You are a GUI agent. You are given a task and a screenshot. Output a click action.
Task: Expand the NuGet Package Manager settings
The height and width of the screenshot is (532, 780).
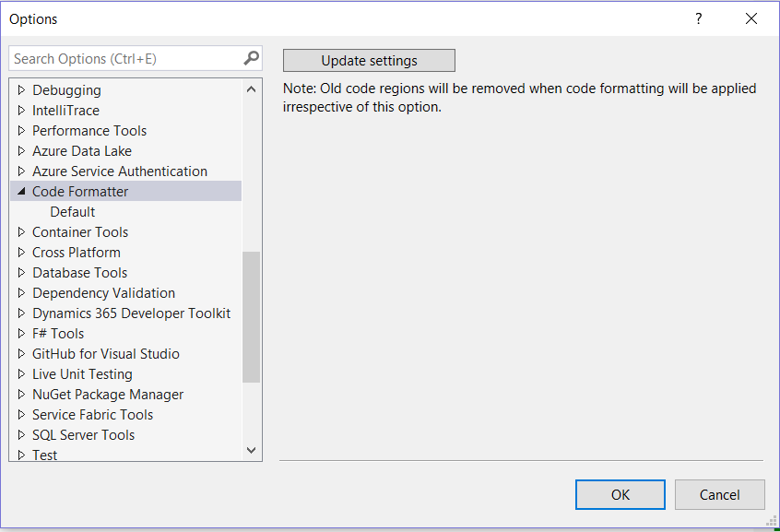coord(20,394)
